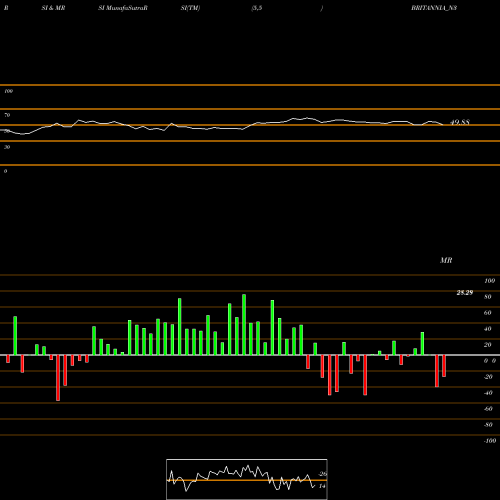Click the -80 axis label in MR panel
The image size is (500, 500).
(488, 425)
